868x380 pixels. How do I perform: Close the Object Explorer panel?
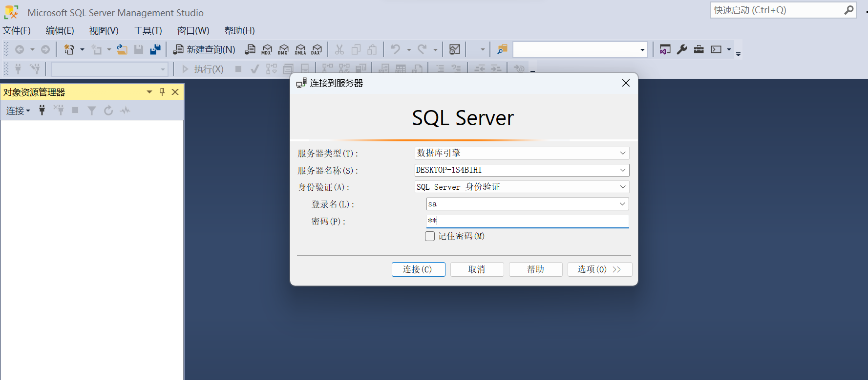tap(175, 92)
